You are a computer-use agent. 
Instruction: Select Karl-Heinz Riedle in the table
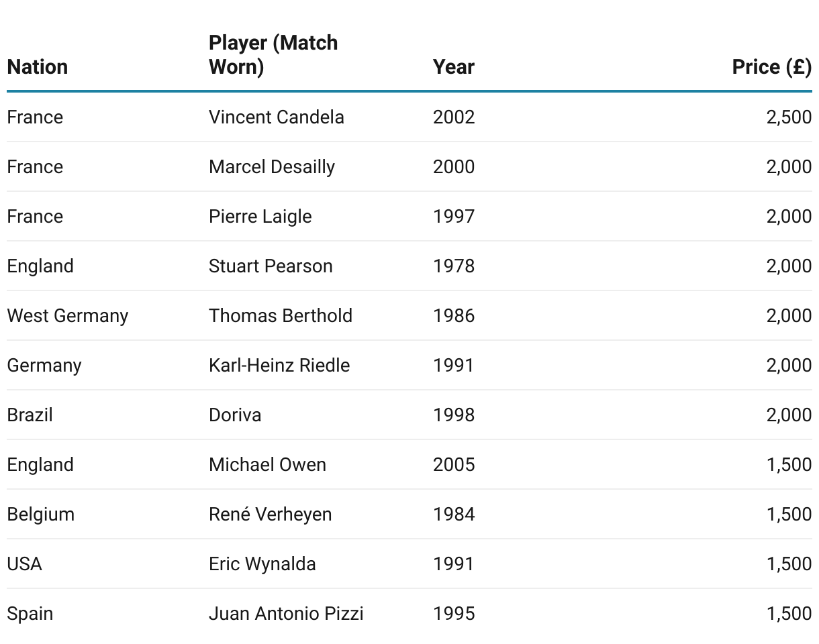pyautogui.click(x=279, y=366)
